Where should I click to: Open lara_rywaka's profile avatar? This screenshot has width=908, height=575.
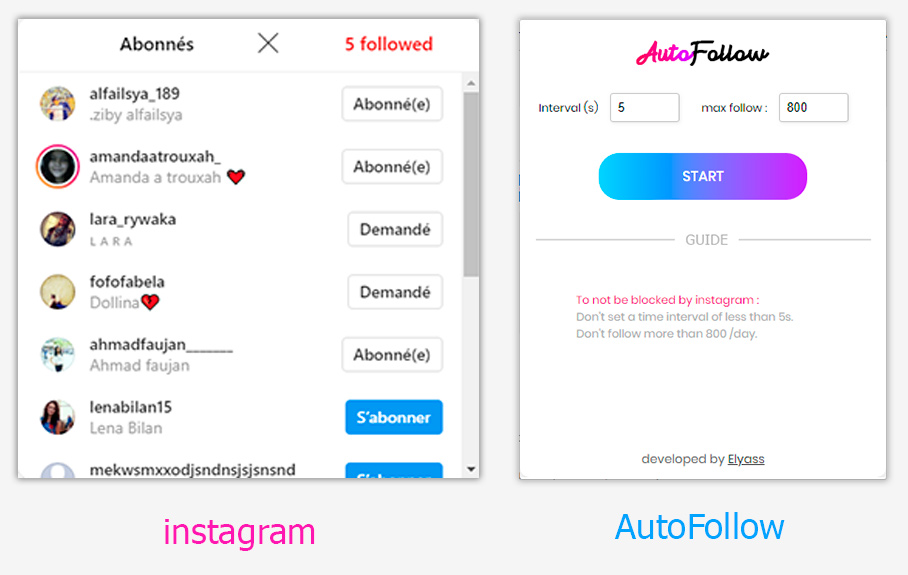[57, 229]
